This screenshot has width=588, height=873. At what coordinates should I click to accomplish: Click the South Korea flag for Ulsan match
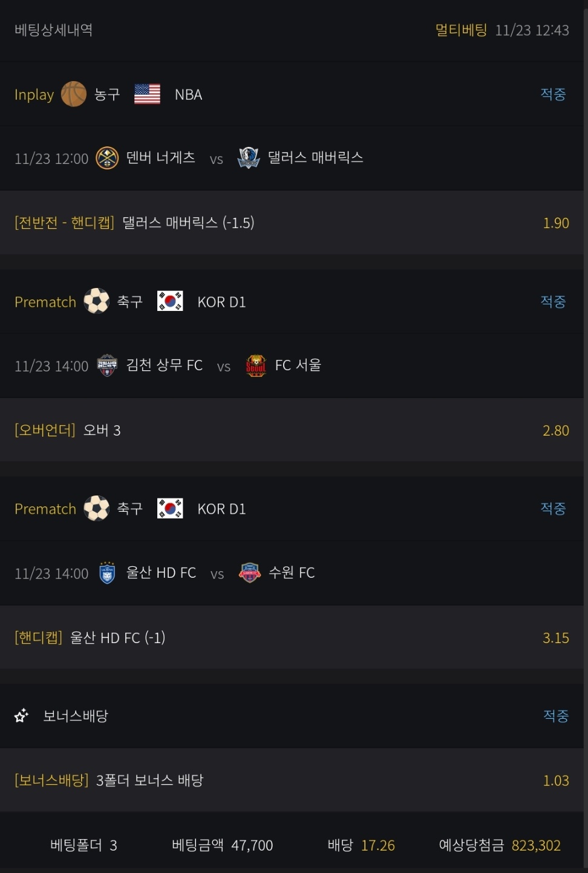coord(170,509)
